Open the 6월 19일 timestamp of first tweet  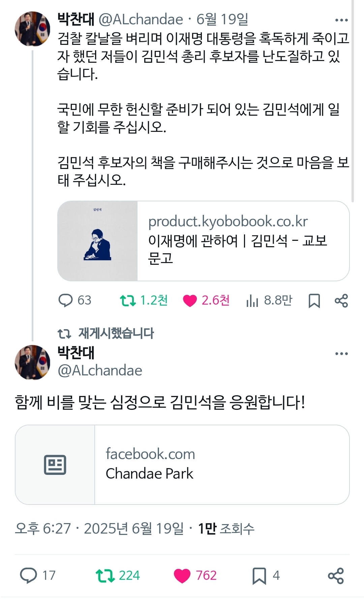(x=222, y=20)
